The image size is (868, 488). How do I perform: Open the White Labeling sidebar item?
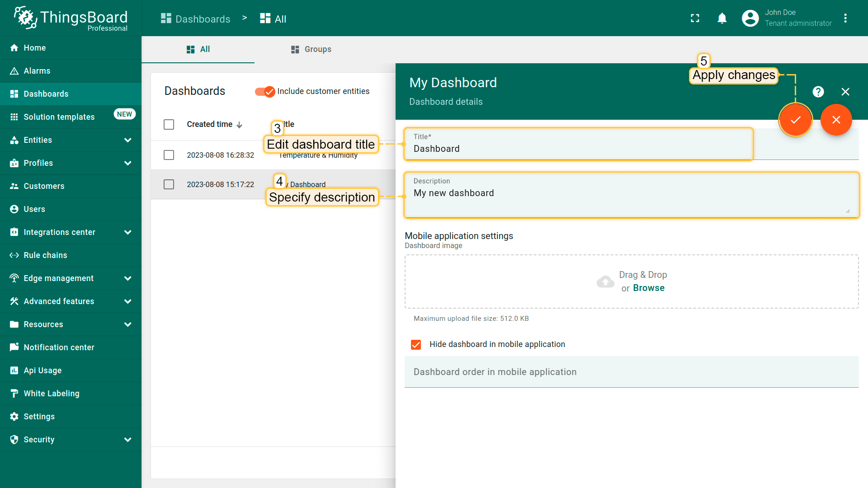pos(51,394)
